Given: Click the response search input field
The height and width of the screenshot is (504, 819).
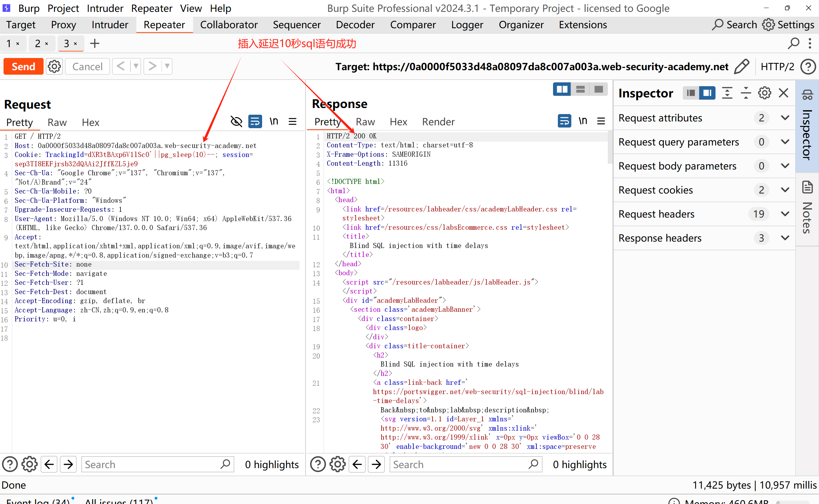Looking at the screenshot, I should tap(460, 464).
